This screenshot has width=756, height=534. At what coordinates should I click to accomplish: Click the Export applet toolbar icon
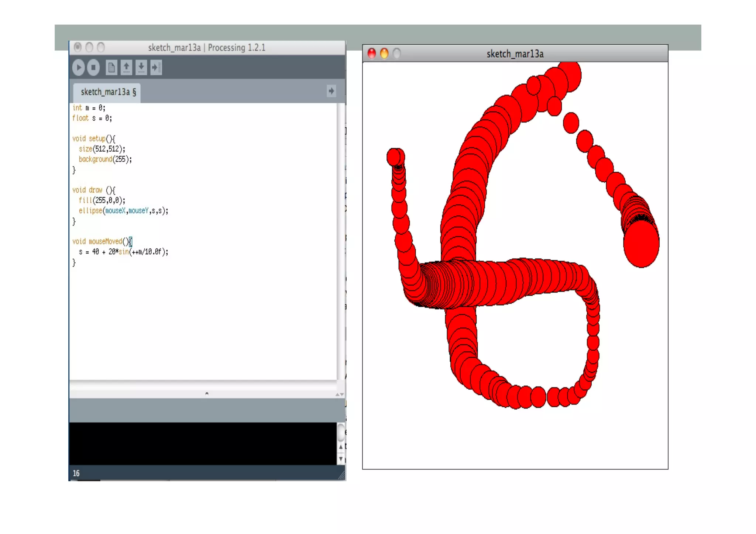[x=156, y=68]
